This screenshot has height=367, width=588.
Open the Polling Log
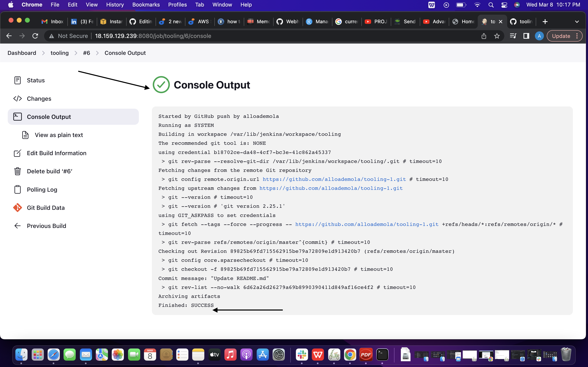pos(42,190)
